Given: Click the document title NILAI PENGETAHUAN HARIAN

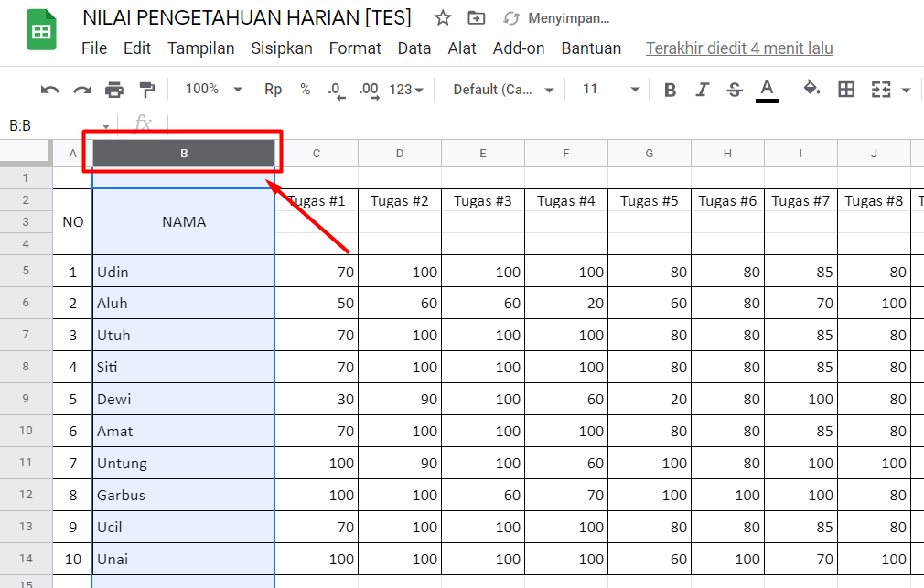Looking at the screenshot, I should pyautogui.click(x=247, y=18).
